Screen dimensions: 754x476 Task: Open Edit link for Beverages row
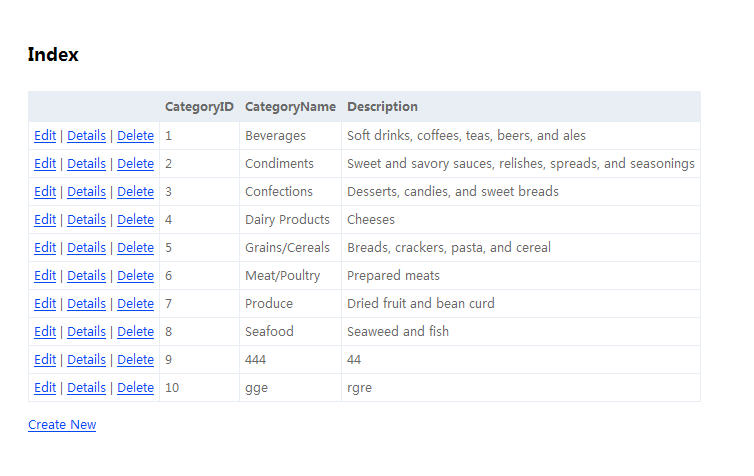pyautogui.click(x=45, y=136)
